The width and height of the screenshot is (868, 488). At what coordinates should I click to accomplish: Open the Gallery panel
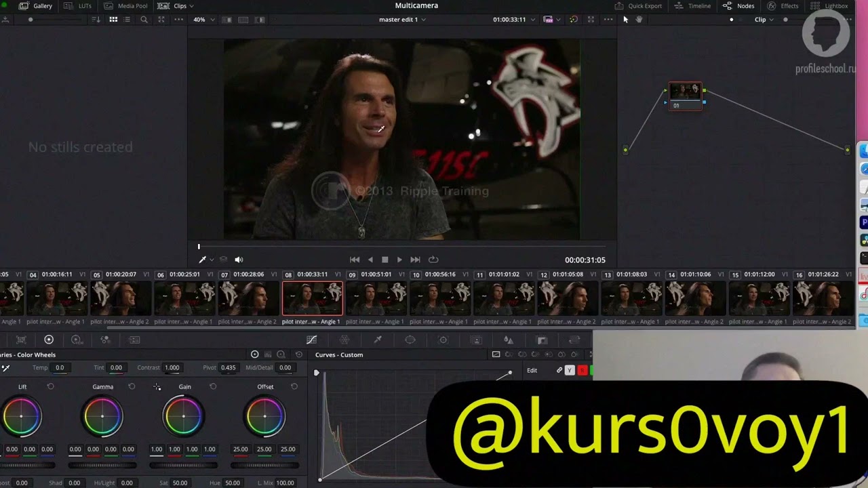pos(36,6)
